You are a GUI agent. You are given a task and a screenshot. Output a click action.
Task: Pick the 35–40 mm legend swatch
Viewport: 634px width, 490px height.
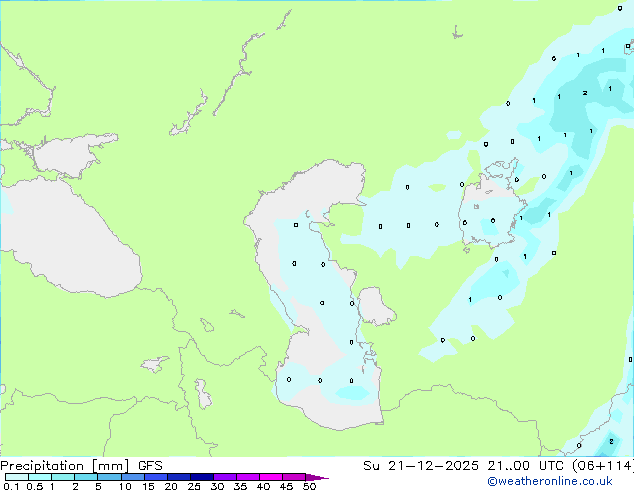(248, 477)
